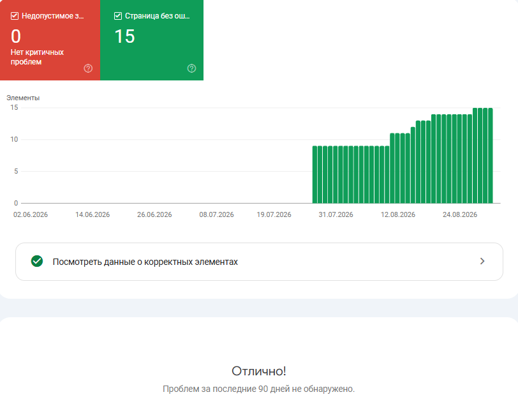This screenshot has width=518, height=420.
Task: Select the green card showing 15 valid pages
Action: pos(152,40)
